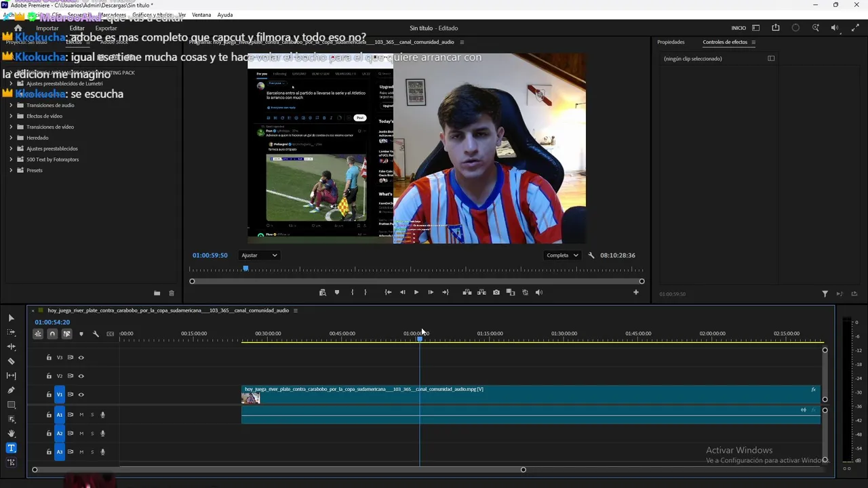Play the Program monitor video
The height and width of the screenshot is (488, 868).
click(x=416, y=292)
